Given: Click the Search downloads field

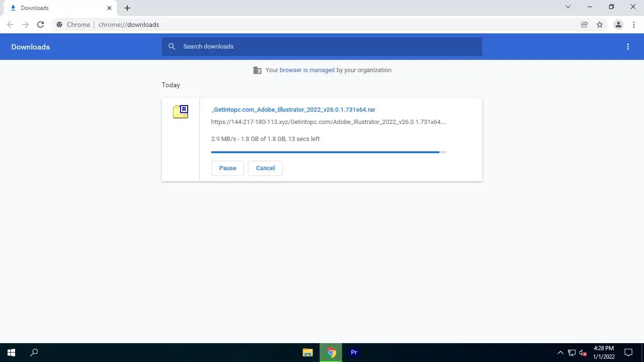Looking at the screenshot, I should point(322,47).
